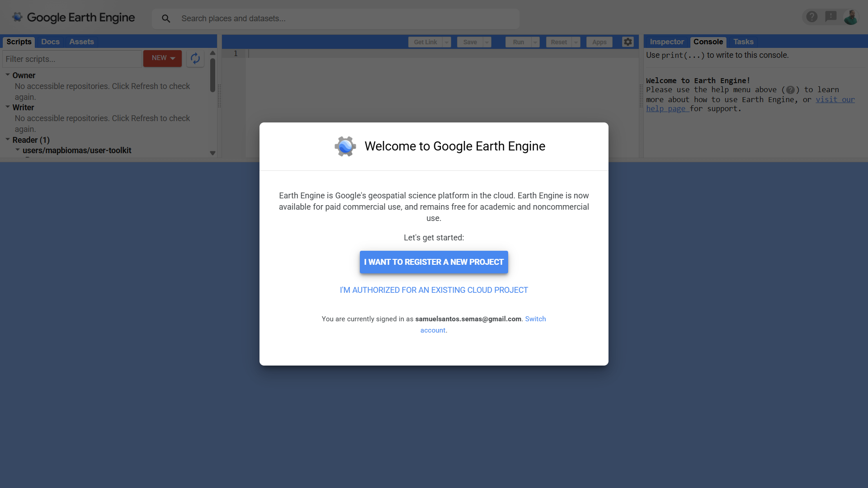Switch to the Inspector tab
This screenshot has height=488, width=868.
tap(666, 42)
